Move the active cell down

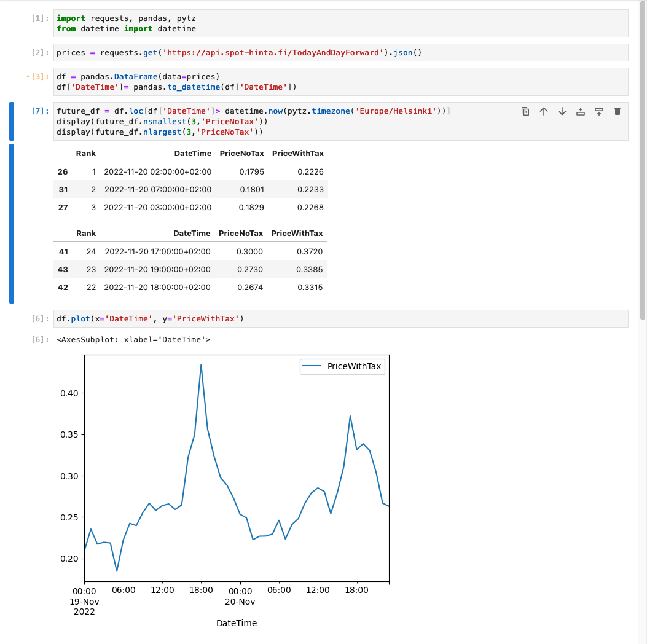[562, 111]
